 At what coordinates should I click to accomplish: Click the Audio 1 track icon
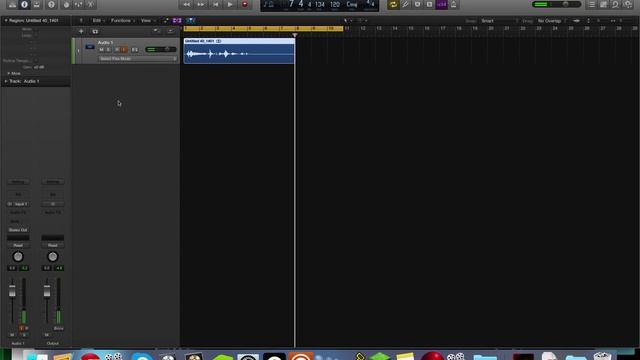[x=90, y=47]
